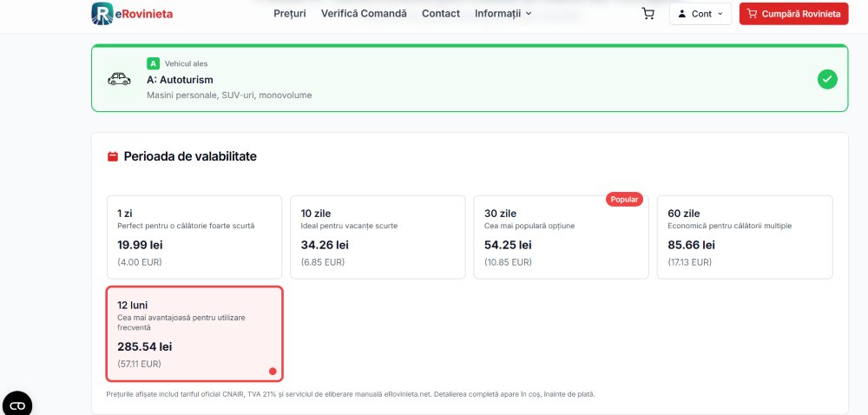868x415 pixels.
Task: Click the (57.11 EUR) value
Action: (139, 364)
